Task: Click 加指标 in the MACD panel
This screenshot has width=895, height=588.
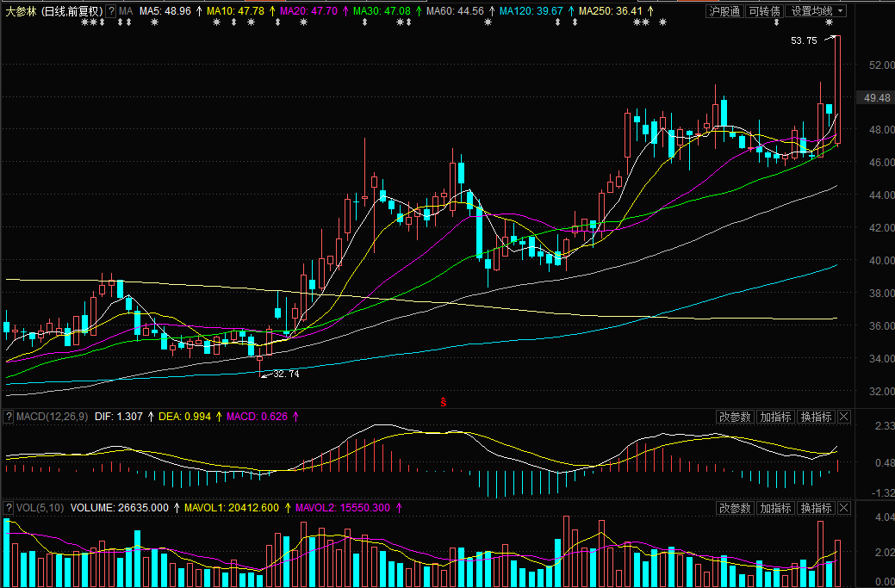Action: [x=775, y=417]
